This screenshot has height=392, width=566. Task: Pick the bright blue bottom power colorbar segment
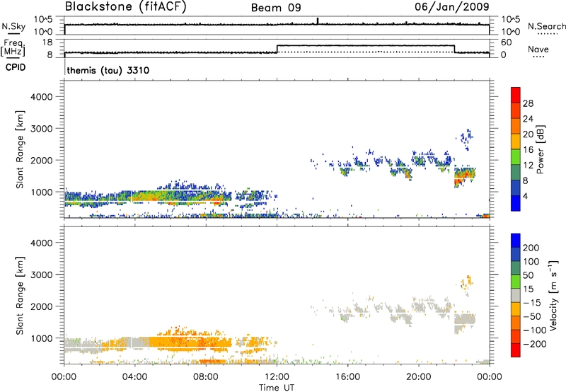(516, 203)
